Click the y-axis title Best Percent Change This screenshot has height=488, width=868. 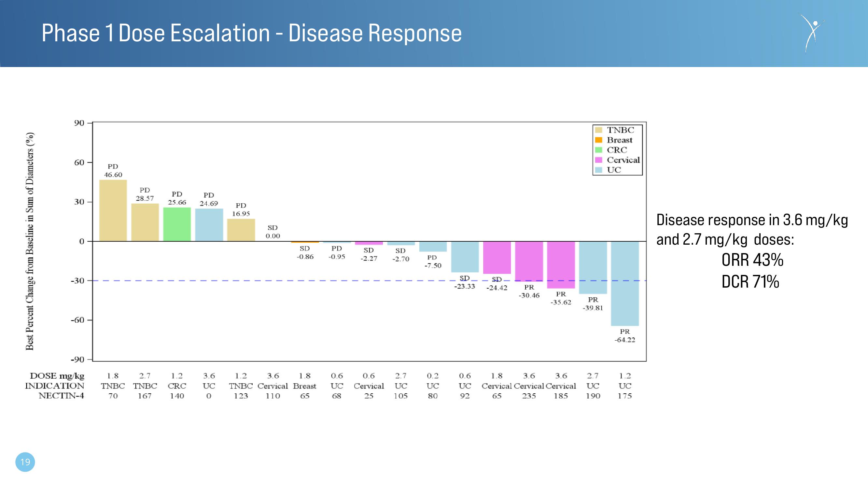[30, 241]
